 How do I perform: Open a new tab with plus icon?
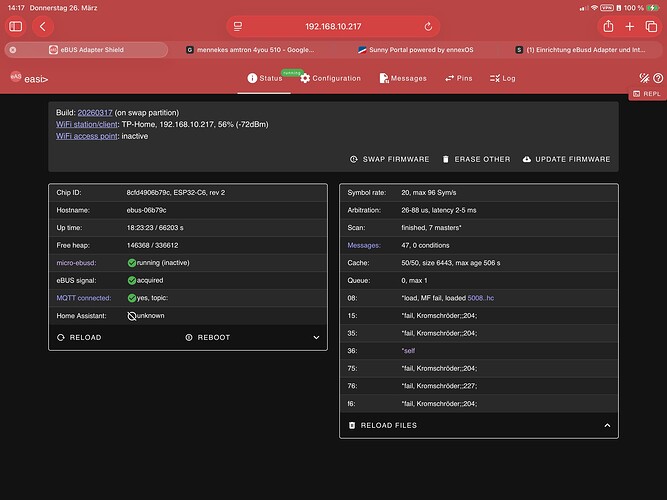click(x=630, y=26)
